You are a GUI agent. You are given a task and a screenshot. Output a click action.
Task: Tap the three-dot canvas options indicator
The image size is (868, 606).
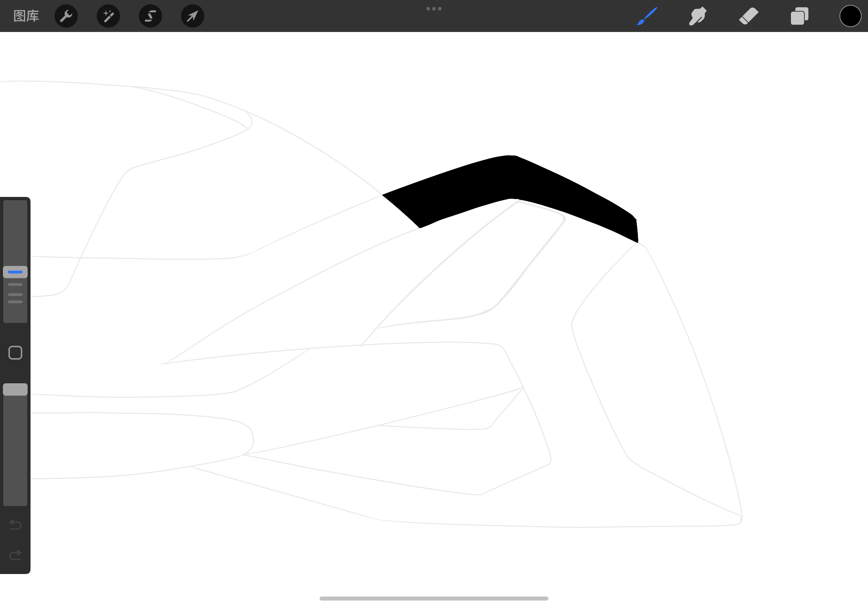[x=434, y=8]
